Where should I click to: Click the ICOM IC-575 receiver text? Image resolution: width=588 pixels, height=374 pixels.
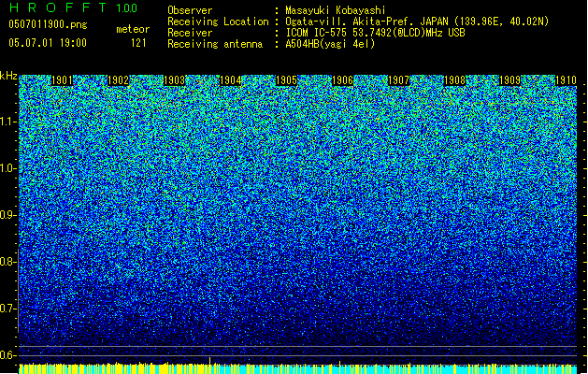pos(375,33)
